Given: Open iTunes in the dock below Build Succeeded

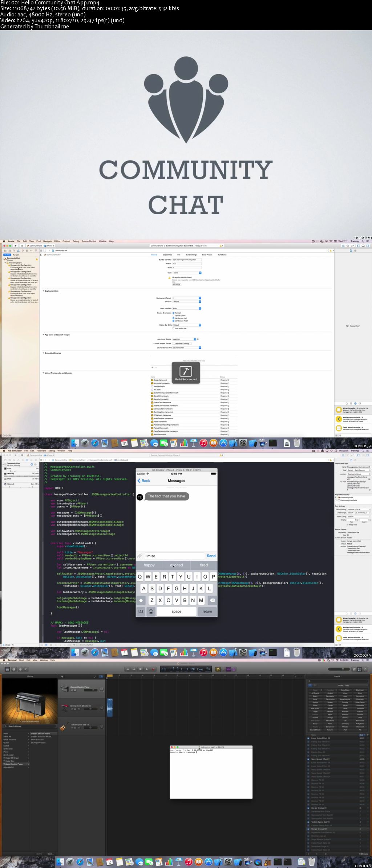Looking at the screenshot, I should (x=203, y=443).
